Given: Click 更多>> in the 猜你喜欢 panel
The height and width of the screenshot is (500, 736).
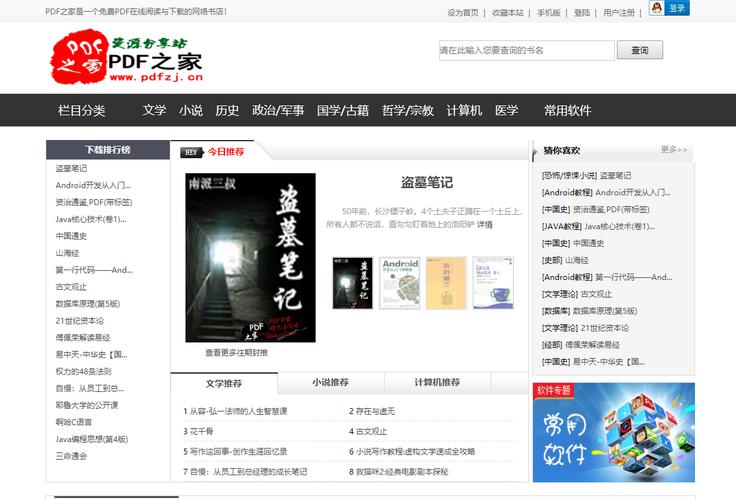Looking at the screenshot, I should (674, 150).
